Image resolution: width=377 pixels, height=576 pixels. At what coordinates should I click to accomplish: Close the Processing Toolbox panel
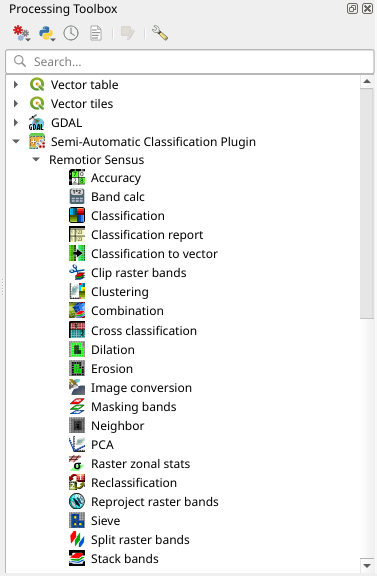[x=367, y=8]
